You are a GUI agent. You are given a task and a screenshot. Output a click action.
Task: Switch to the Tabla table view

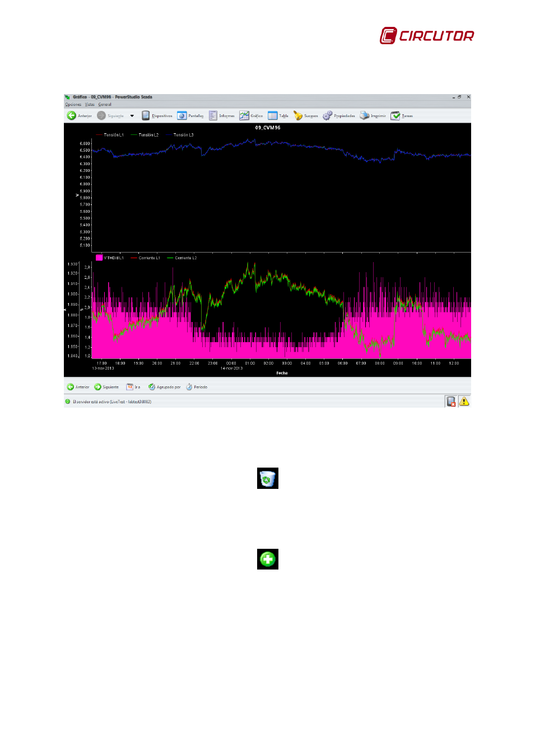273,116
